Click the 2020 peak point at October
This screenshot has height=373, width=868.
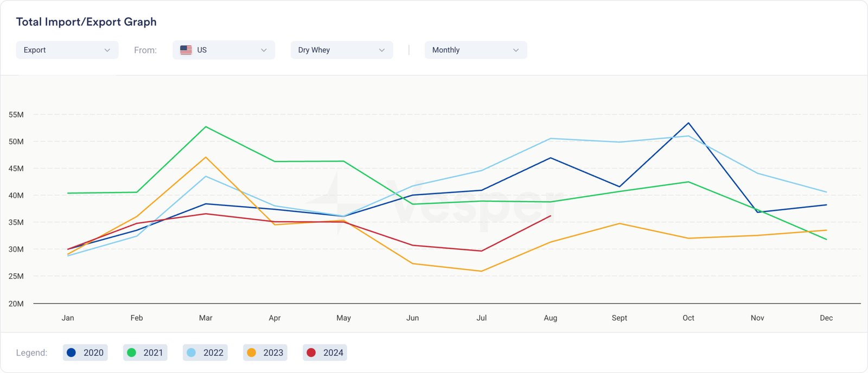(688, 123)
